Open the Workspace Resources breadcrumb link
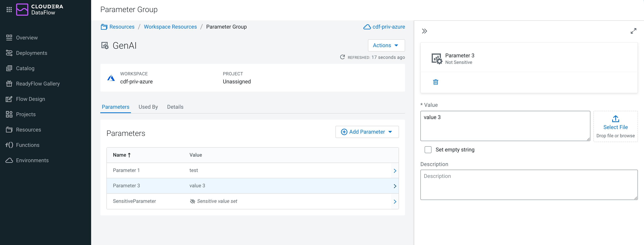 (x=170, y=26)
